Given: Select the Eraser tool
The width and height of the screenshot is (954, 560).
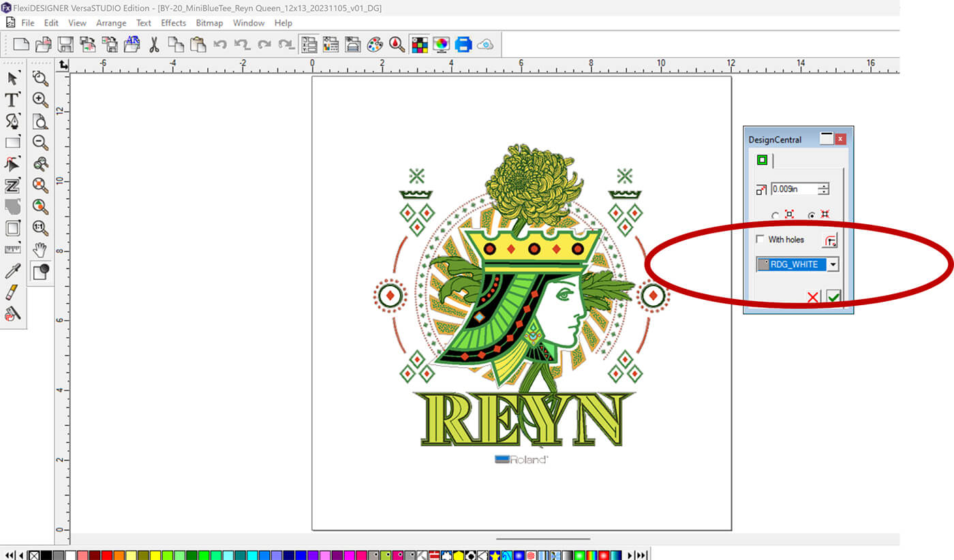Looking at the screenshot, I should [13, 292].
